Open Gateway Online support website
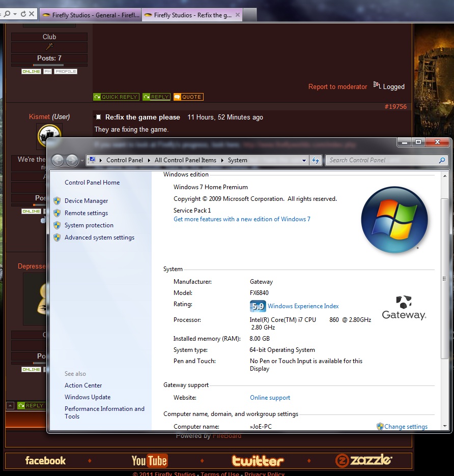The height and width of the screenshot is (476, 454). click(x=270, y=398)
